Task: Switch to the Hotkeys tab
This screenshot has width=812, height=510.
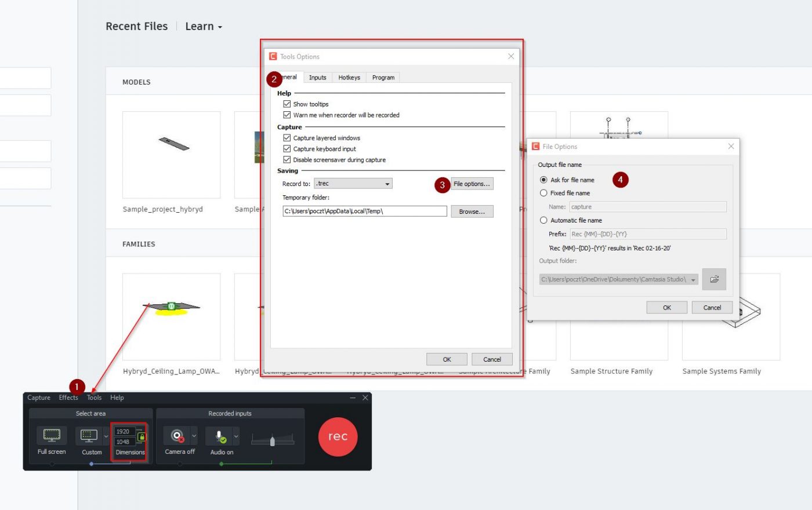Action: tap(349, 78)
